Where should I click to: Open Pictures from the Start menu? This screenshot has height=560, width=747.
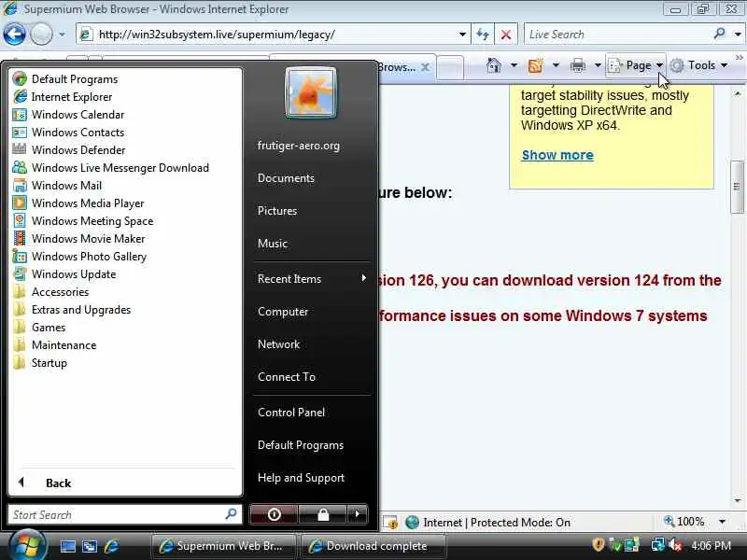[x=277, y=211]
